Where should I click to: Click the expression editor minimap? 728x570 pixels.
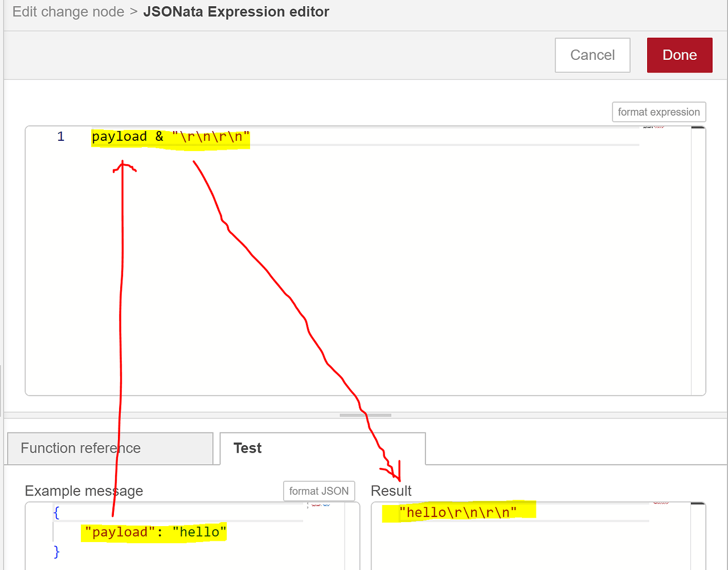pos(666,260)
